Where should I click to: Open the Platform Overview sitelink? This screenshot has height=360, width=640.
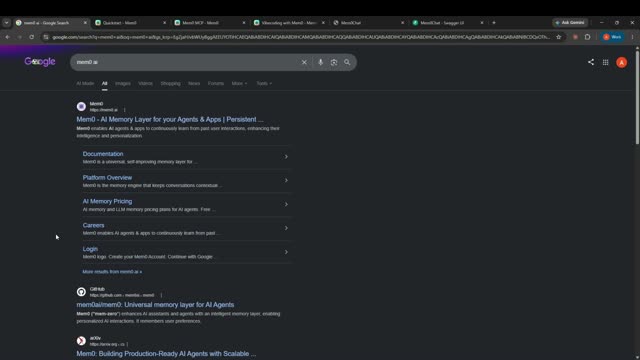(107, 178)
